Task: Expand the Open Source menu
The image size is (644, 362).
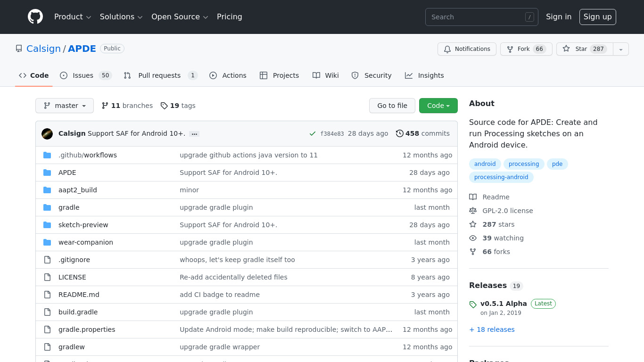Action: (180, 16)
